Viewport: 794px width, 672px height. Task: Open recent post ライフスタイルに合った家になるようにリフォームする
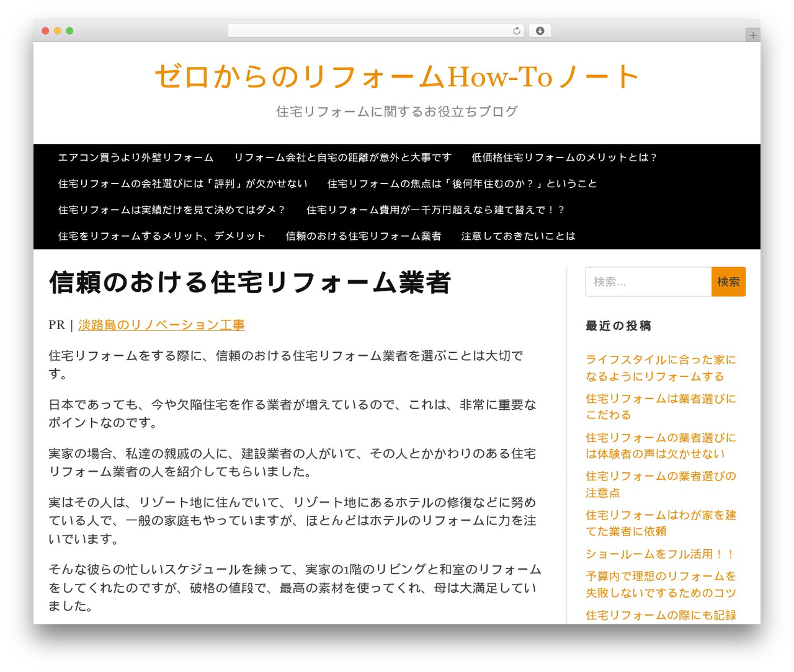tap(661, 368)
